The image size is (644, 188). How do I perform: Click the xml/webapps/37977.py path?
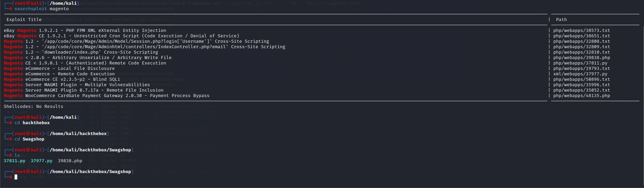pos(580,74)
